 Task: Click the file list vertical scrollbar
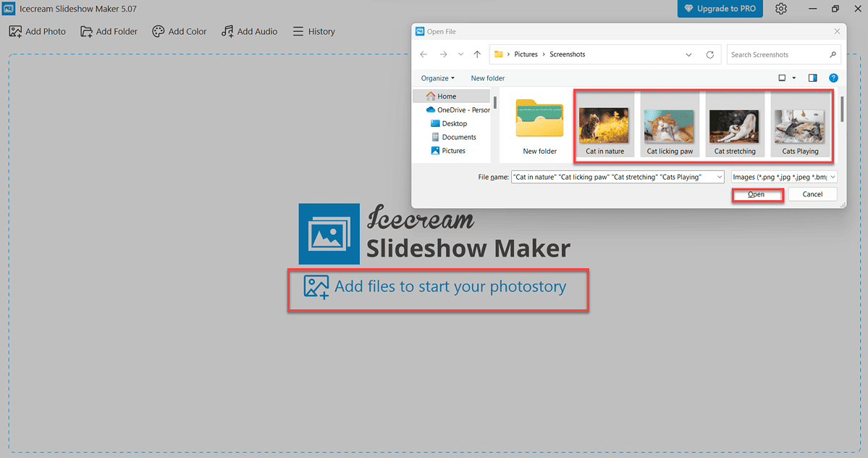click(842, 109)
